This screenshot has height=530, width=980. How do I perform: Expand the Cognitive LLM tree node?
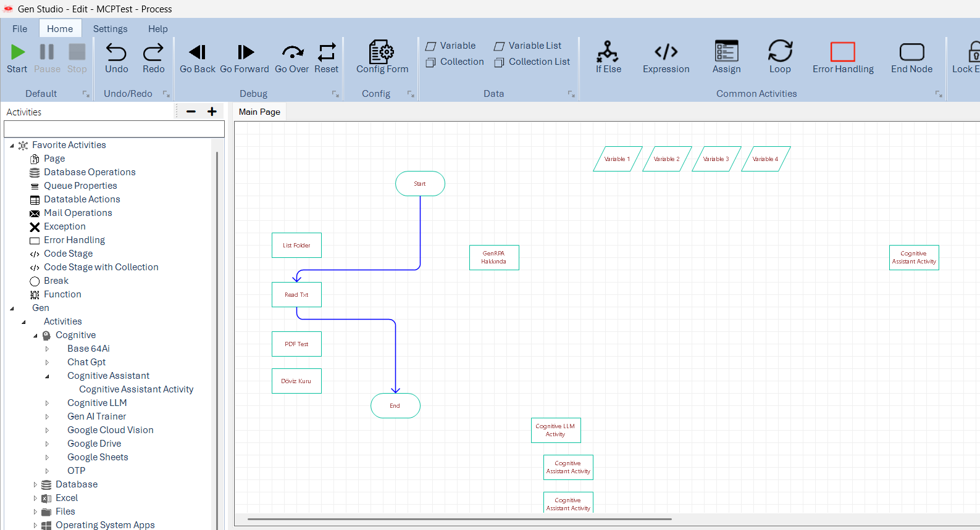coord(47,403)
